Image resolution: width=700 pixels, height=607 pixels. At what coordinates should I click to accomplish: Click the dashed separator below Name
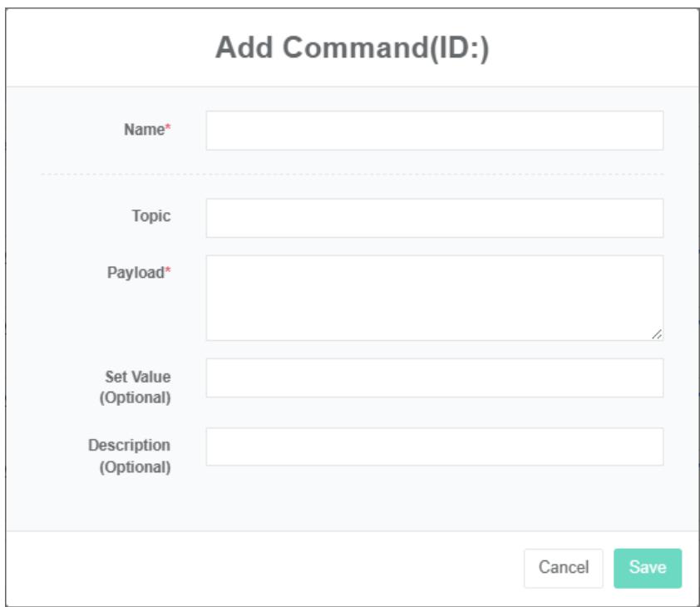click(x=352, y=174)
